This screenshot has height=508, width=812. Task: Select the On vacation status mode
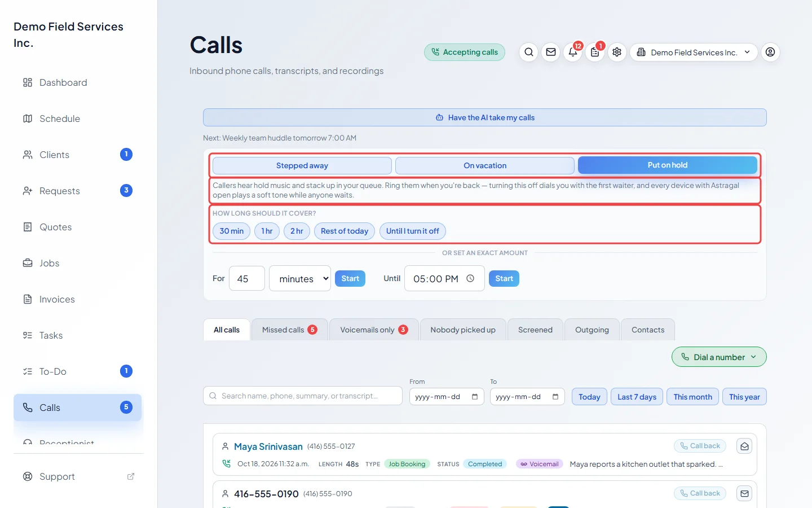point(485,165)
